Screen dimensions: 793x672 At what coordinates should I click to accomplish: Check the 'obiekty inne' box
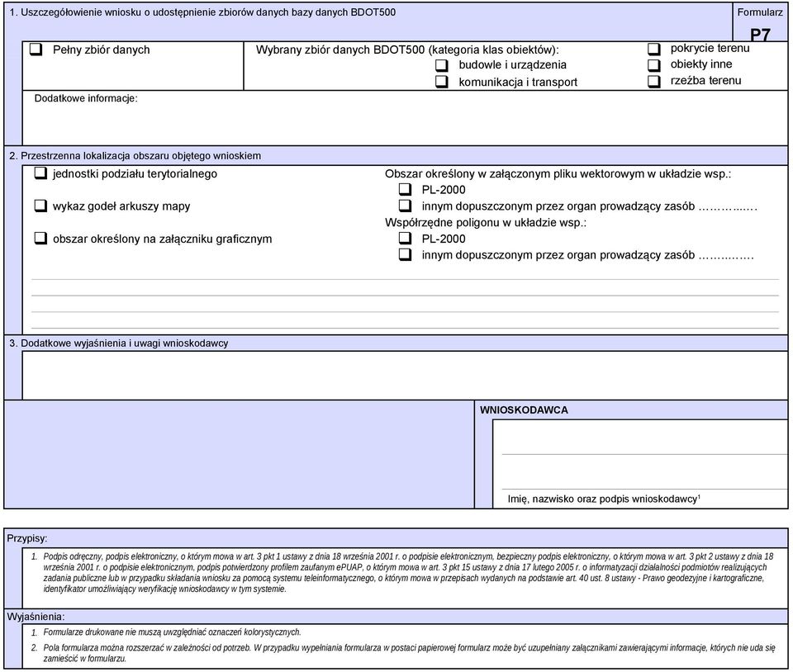(x=654, y=65)
